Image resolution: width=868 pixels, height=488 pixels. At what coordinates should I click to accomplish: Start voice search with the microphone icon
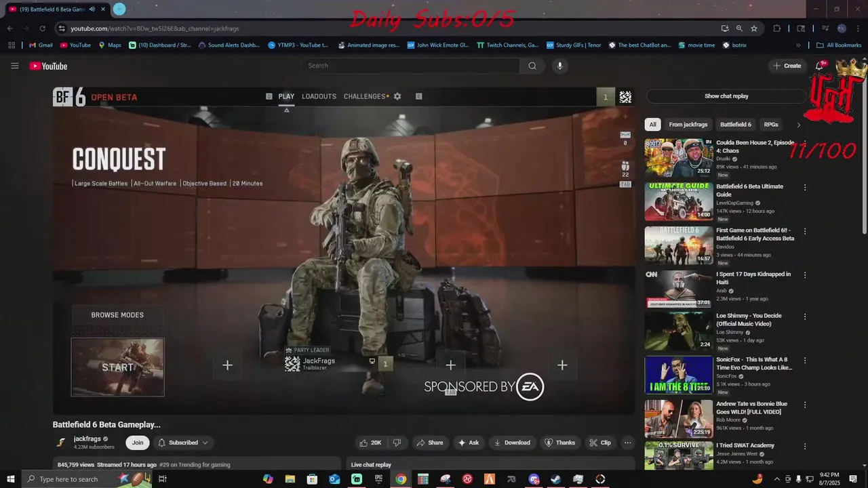(x=559, y=66)
